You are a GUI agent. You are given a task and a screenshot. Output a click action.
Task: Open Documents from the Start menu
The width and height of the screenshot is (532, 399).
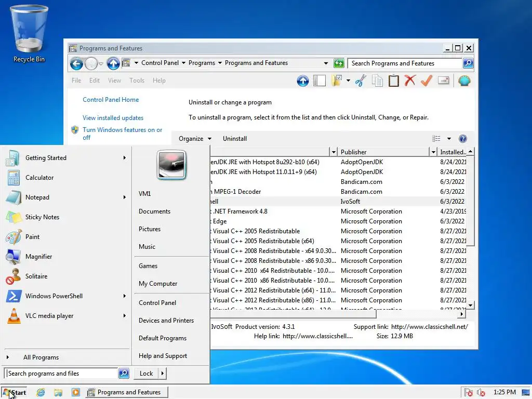point(154,211)
